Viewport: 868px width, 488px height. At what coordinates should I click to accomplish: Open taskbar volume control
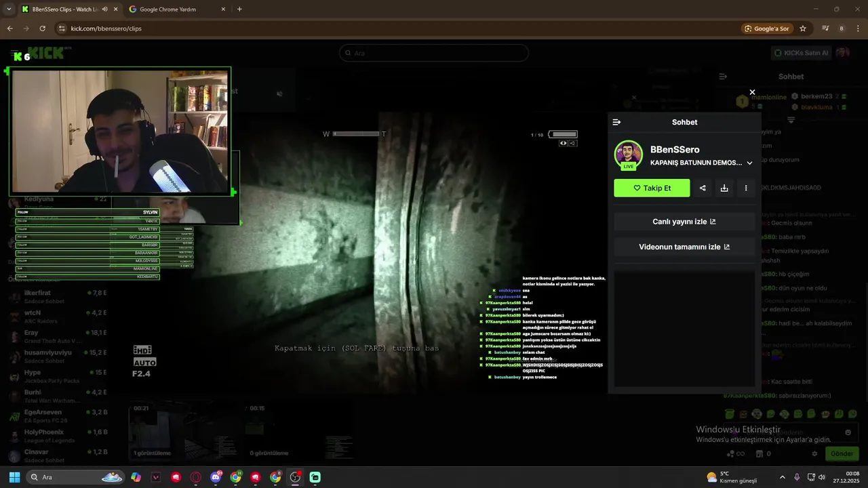coord(821,477)
